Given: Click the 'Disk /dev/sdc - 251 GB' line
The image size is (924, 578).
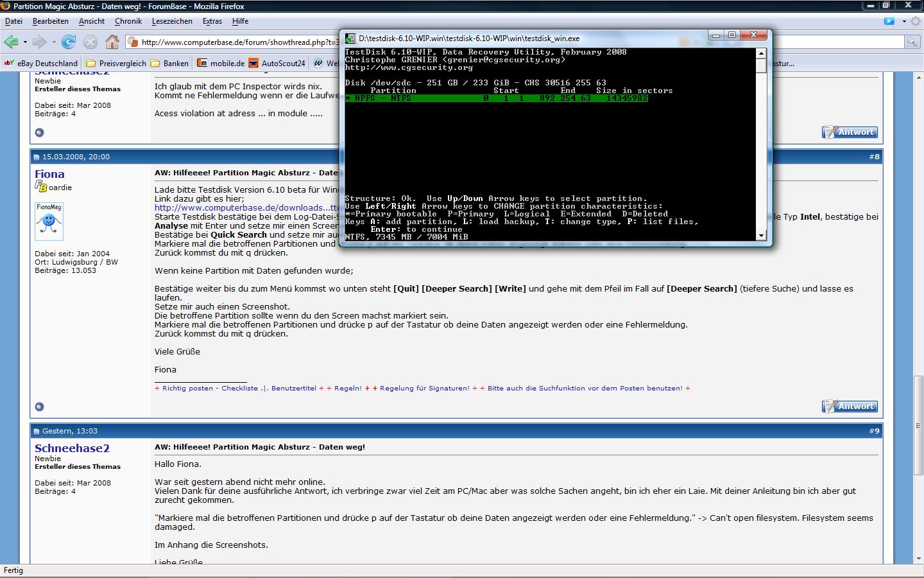Looking at the screenshot, I should point(475,83).
